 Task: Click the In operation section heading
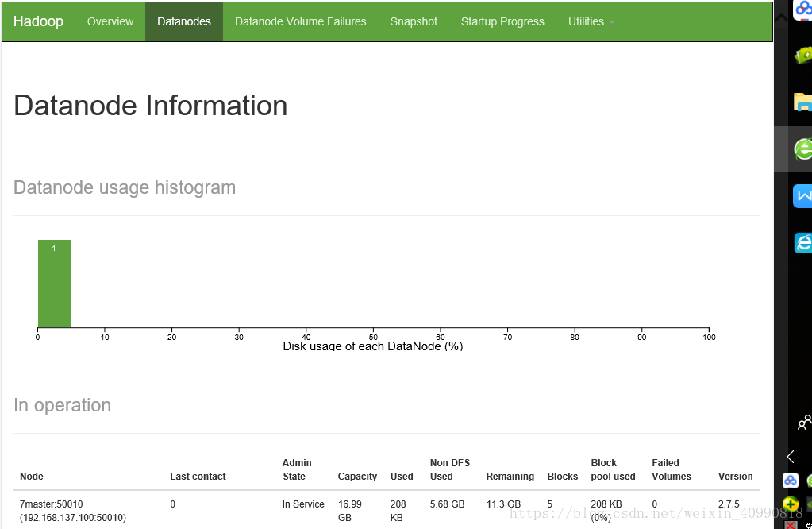click(x=62, y=405)
